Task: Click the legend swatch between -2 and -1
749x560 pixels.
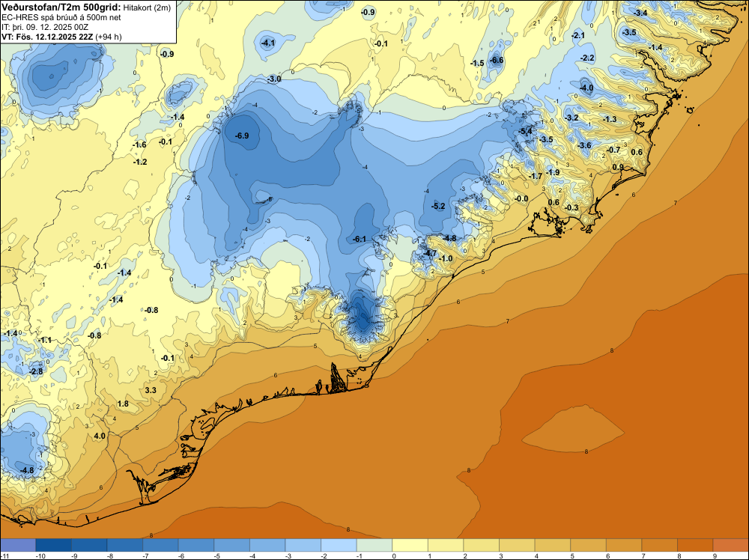Action: [x=339, y=545]
